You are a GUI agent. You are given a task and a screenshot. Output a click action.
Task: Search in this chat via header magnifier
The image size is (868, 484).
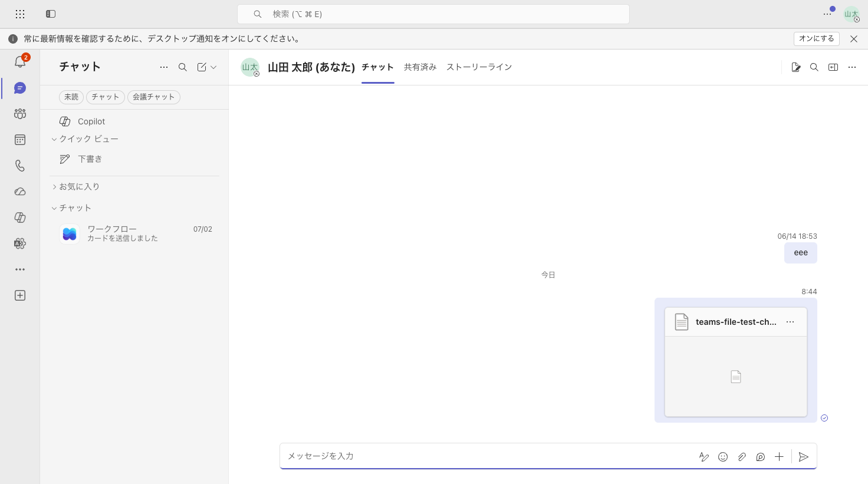(814, 67)
